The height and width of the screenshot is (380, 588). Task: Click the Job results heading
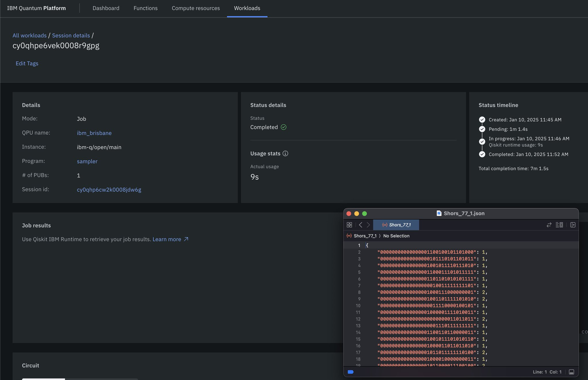coord(36,225)
